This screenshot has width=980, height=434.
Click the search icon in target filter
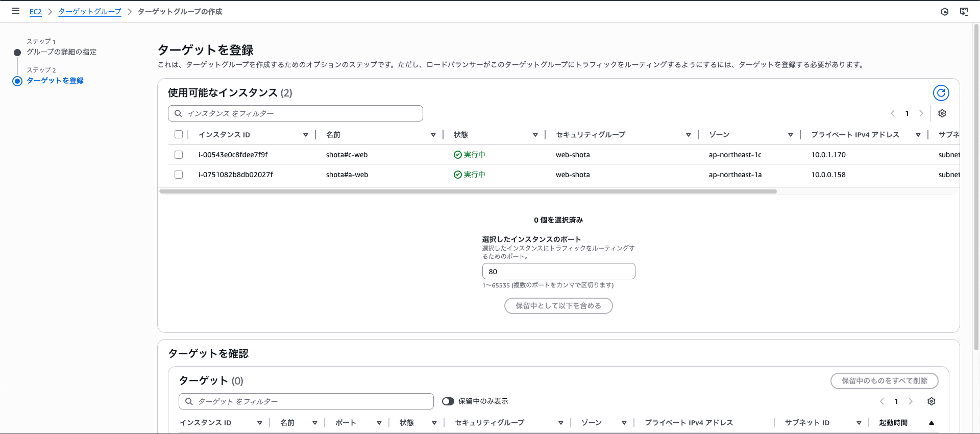click(189, 401)
